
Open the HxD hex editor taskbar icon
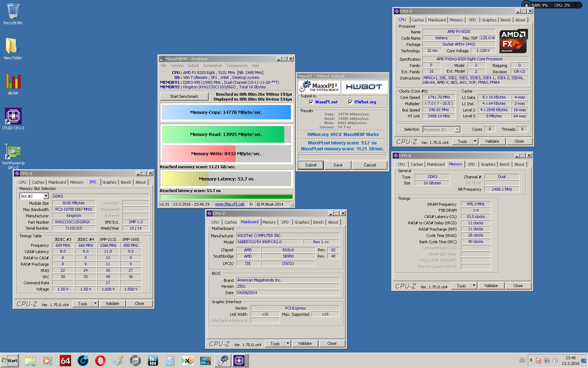pyautogui.click(x=188, y=361)
